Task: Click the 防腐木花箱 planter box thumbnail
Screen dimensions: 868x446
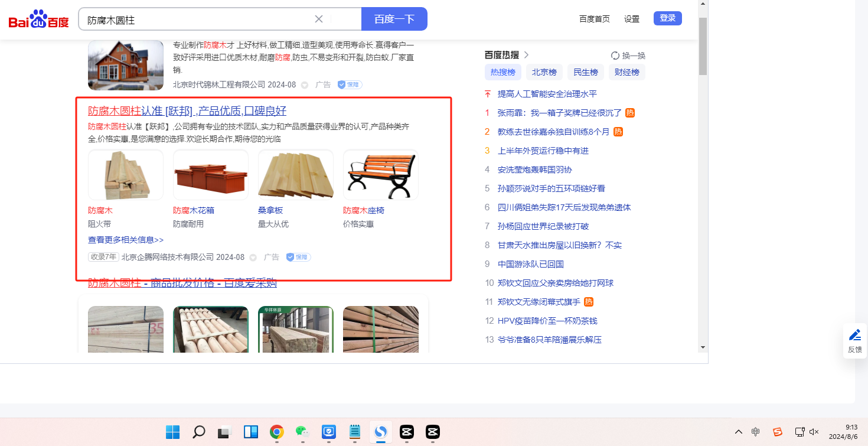Action: tap(211, 175)
